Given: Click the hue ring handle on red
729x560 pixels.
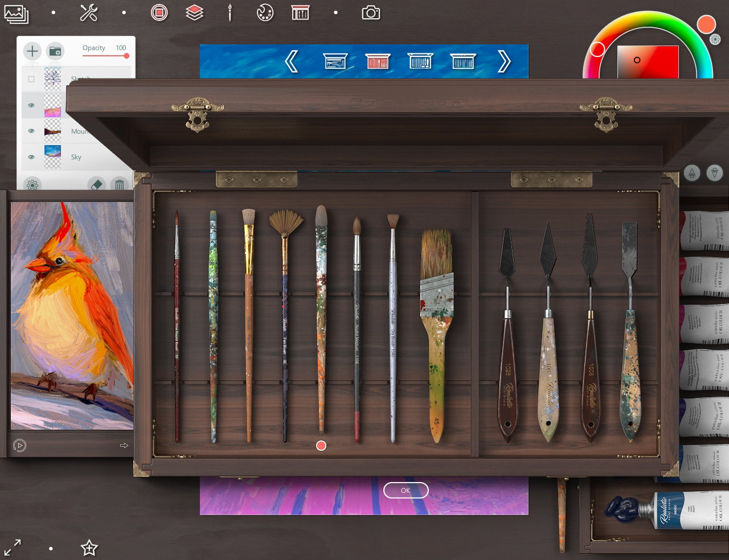Looking at the screenshot, I should click(597, 49).
